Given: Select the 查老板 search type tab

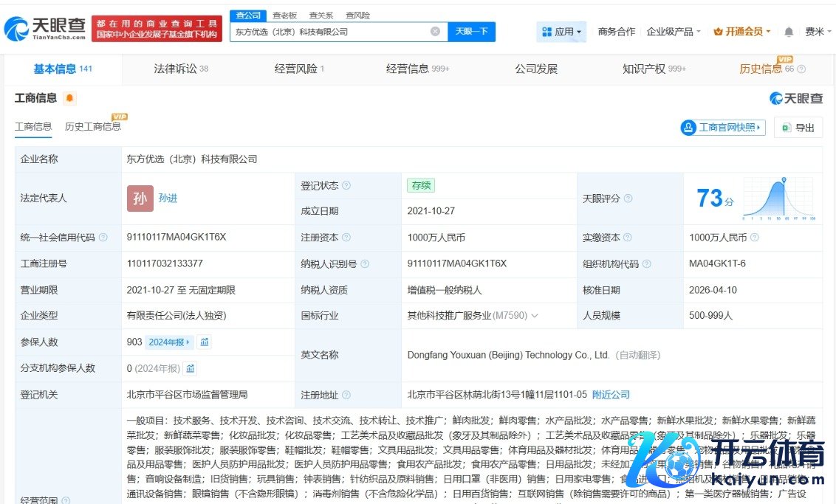Looking at the screenshot, I should pos(284,15).
